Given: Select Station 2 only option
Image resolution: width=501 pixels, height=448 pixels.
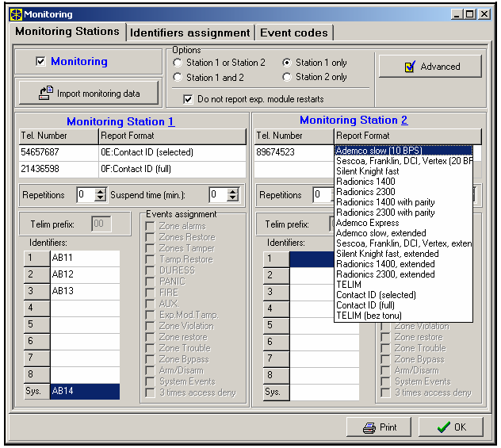Looking at the screenshot, I should [287, 77].
